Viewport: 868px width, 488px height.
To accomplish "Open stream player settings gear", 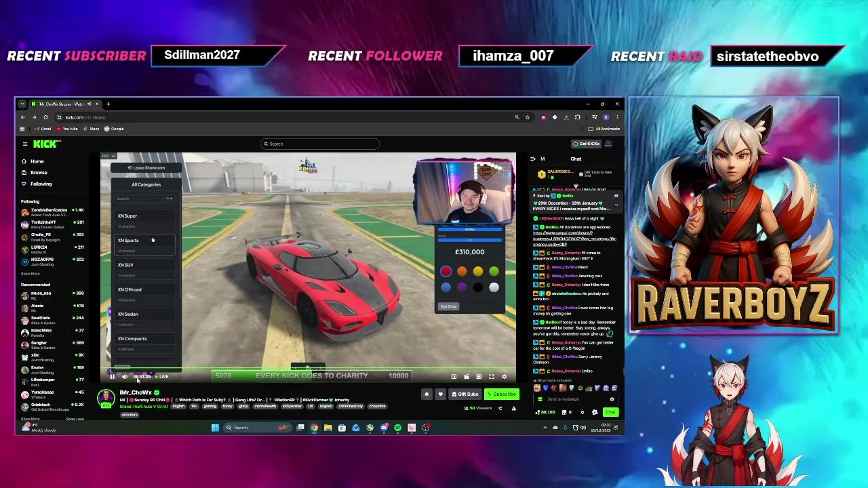I will 504,377.
